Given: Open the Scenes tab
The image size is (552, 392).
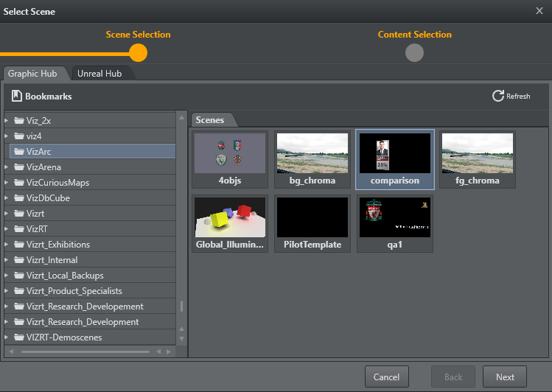Looking at the screenshot, I should [210, 119].
